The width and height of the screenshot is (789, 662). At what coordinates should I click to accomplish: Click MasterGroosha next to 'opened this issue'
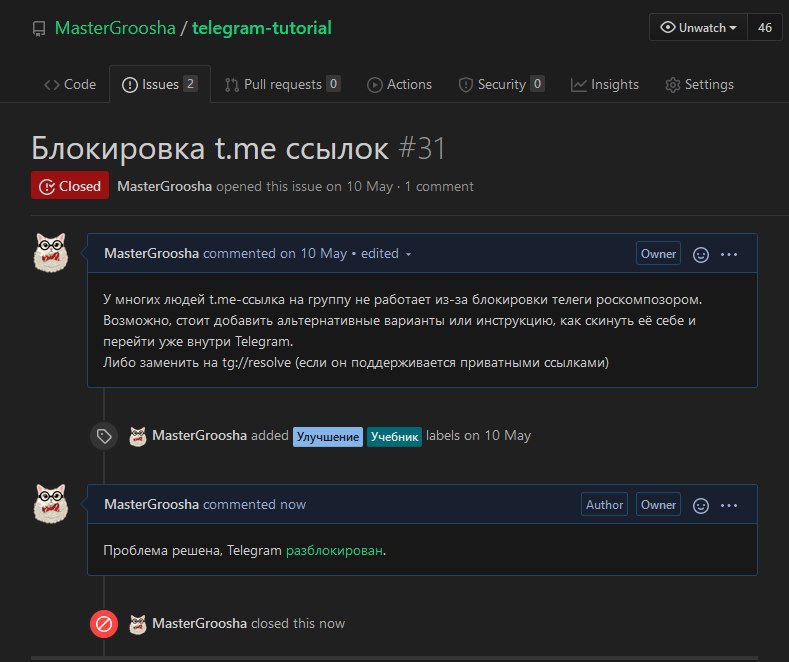(x=165, y=187)
